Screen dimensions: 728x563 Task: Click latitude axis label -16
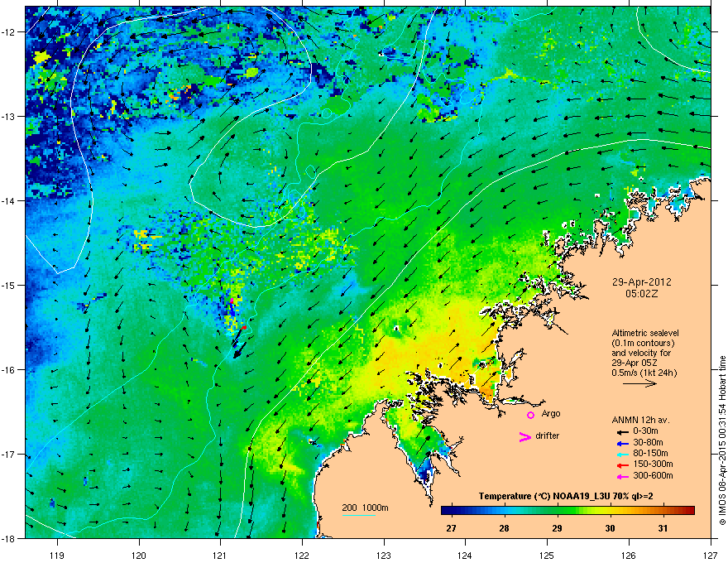point(9,370)
